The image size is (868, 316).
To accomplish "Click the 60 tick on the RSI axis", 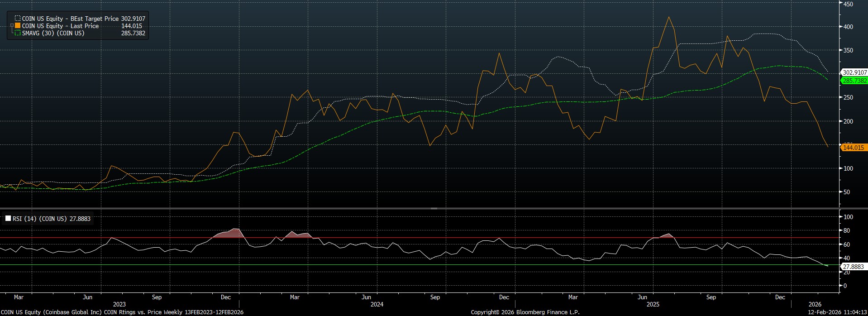I will tap(847, 244).
